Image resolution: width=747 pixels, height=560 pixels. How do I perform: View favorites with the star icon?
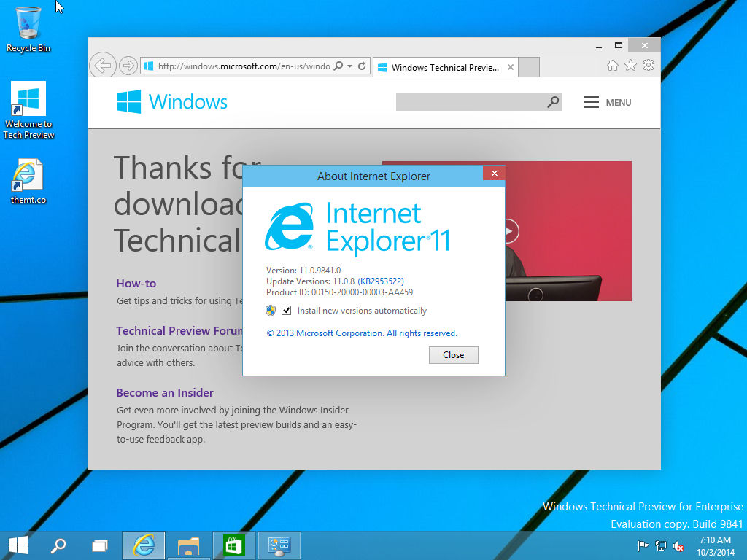point(630,66)
